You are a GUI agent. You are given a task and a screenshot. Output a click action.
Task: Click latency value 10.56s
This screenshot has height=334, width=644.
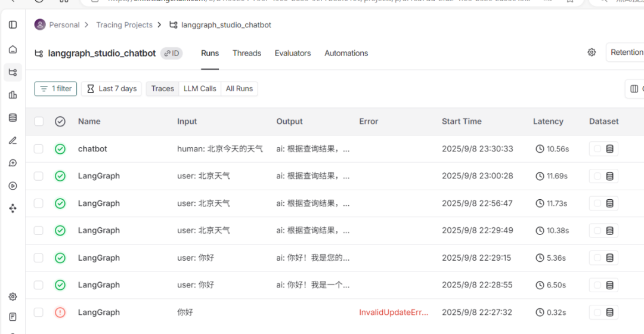552,149
